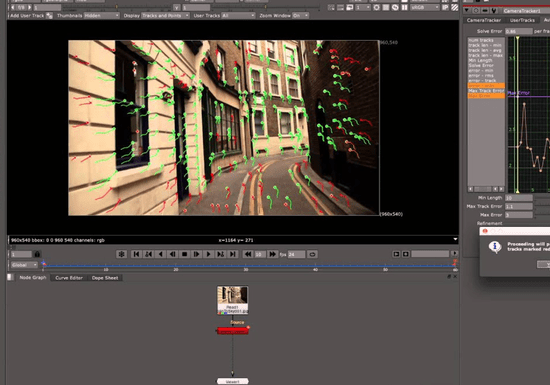Click the Max Error value field
This screenshot has width=550, height=385.
[x=518, y=215]
